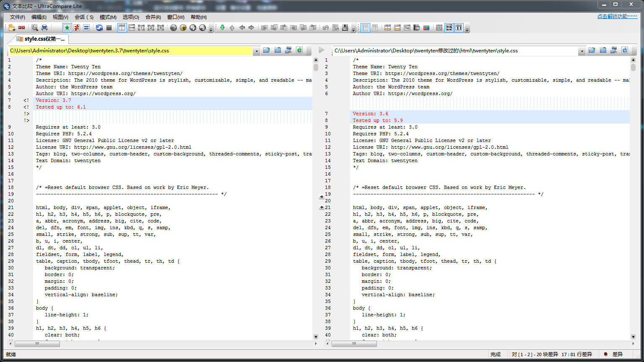Toggle show only different lines button
Image resolution: width=644 pixels, height=362 pixels.
(x=77, y=28)
